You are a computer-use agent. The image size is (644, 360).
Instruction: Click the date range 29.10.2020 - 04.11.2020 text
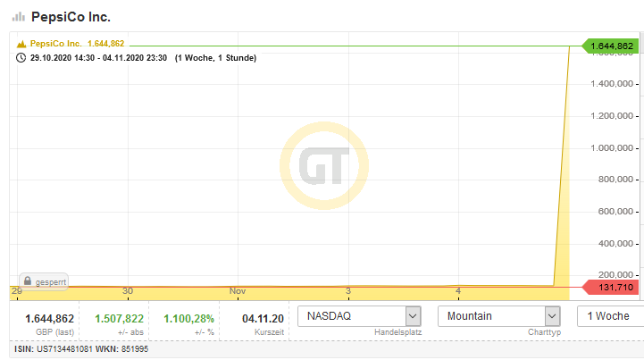coord(98,58)
